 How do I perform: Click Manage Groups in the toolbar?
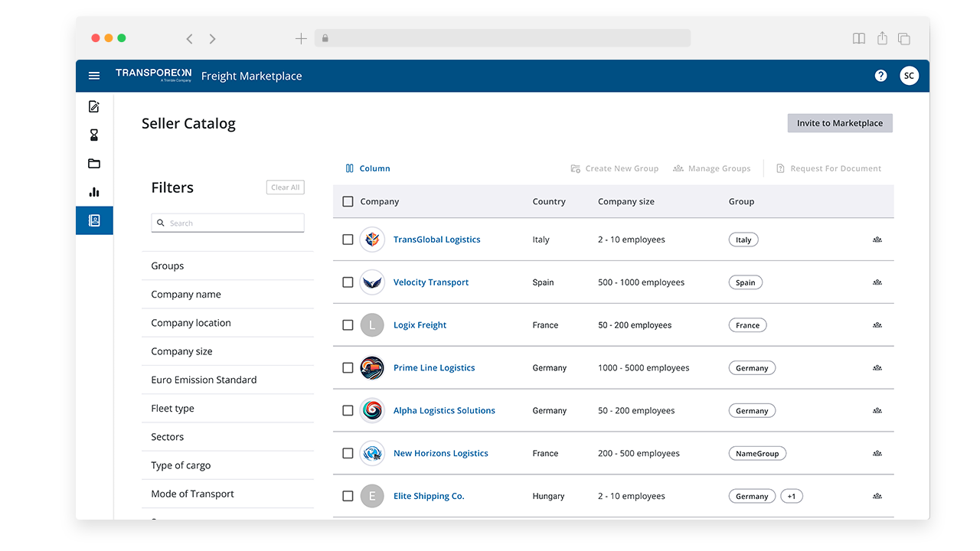(x=711, y=168)
